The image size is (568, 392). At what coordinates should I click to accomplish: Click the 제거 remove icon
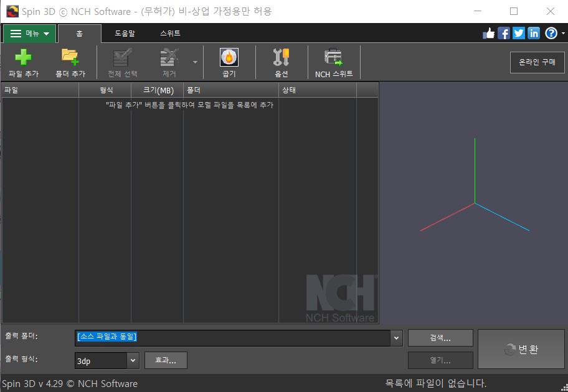click(x=169, y=57)
